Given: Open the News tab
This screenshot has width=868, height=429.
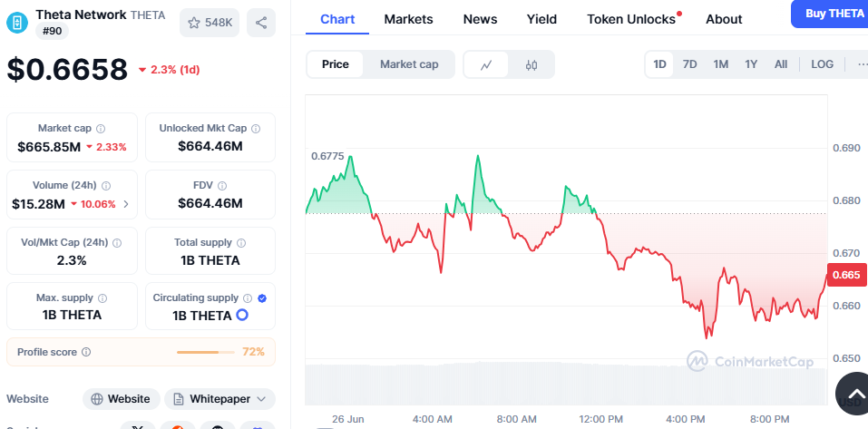Looking at the screenshot, I should (x=480, y=19).
